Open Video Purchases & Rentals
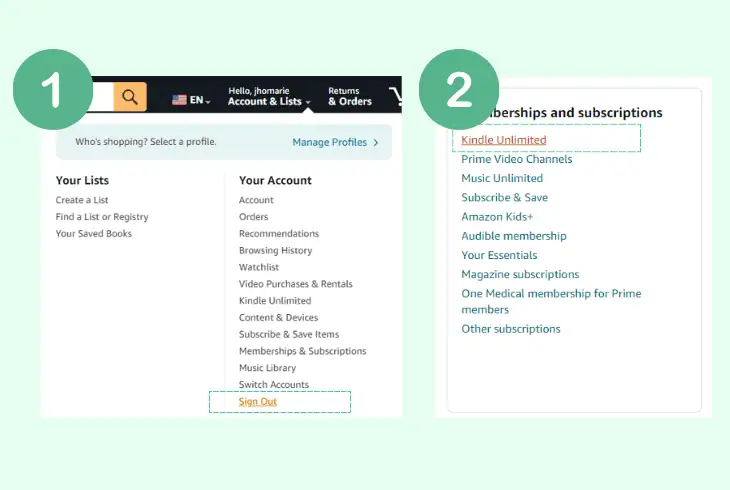 pos(296,284)
